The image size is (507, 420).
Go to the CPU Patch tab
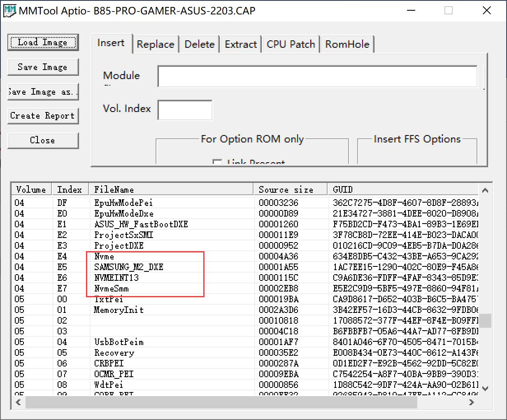tap(291, 44)
